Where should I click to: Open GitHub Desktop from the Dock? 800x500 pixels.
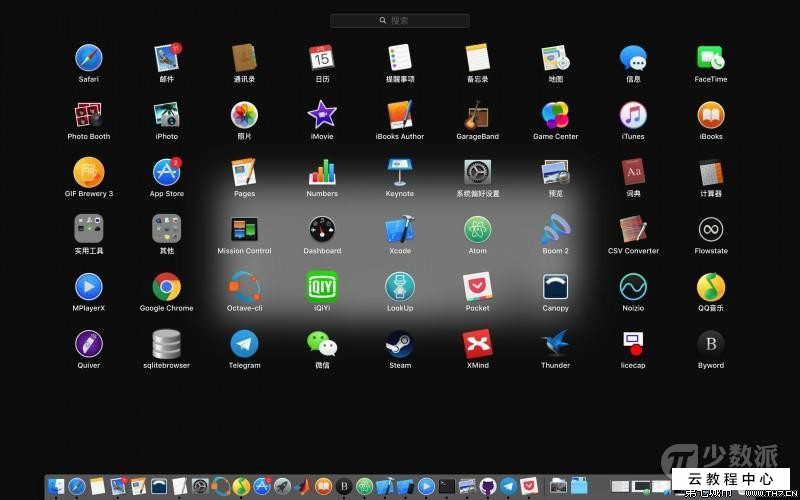(x=488, y=486)
